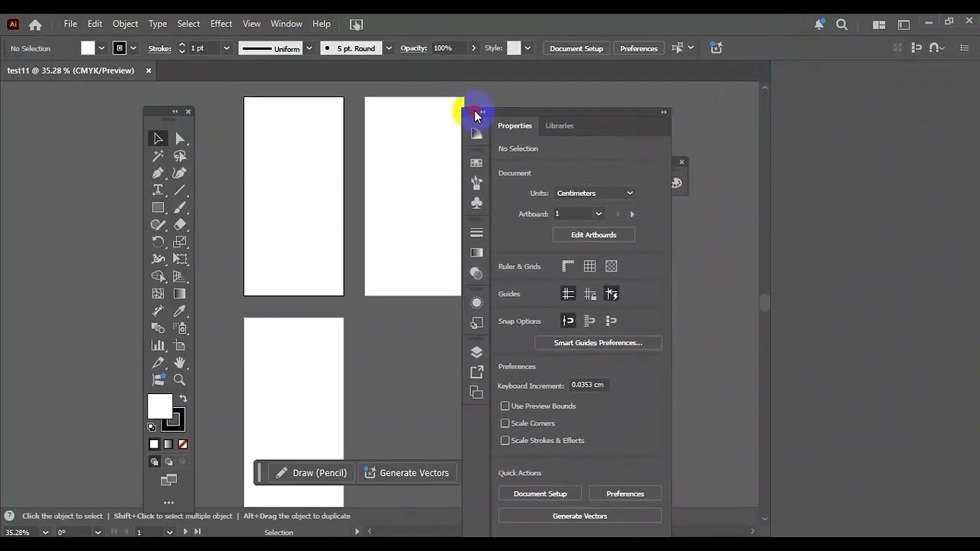Open the Window menu
This screenshot has height=551, width=980.
(286, 24)
